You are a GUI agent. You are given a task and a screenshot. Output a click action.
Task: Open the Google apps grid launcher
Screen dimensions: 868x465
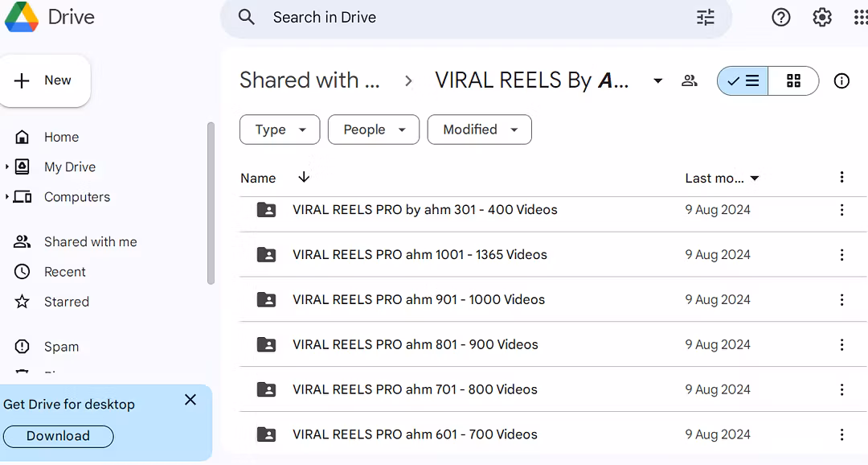(859, 18)
